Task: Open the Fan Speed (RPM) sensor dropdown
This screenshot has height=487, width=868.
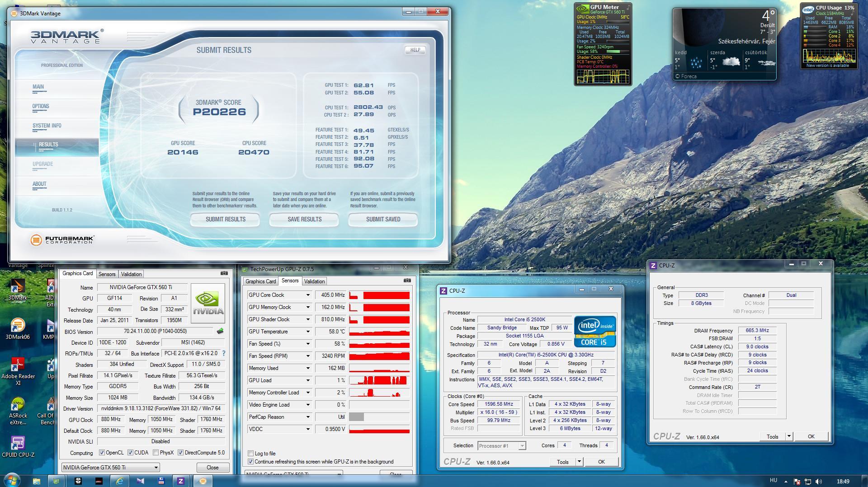Action: [308, 356]
